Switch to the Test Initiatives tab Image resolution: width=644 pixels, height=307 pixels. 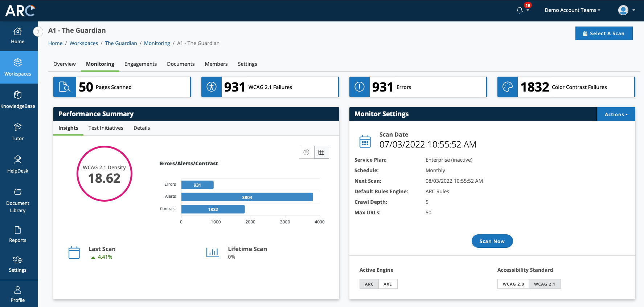[x=106, y=128]
